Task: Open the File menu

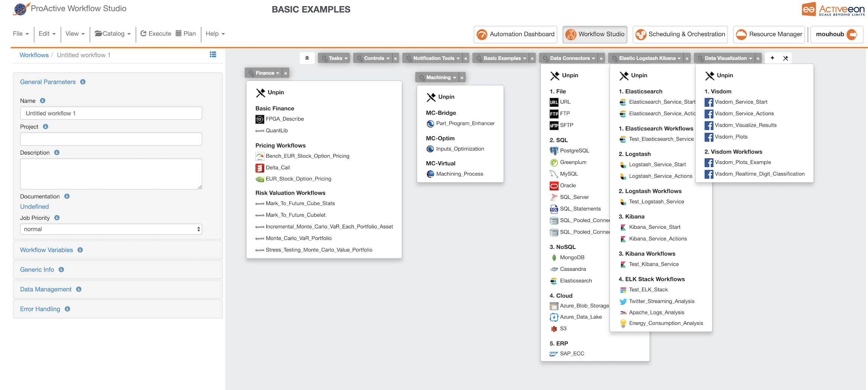Action: pyautogui.click(x=21, y=34)
